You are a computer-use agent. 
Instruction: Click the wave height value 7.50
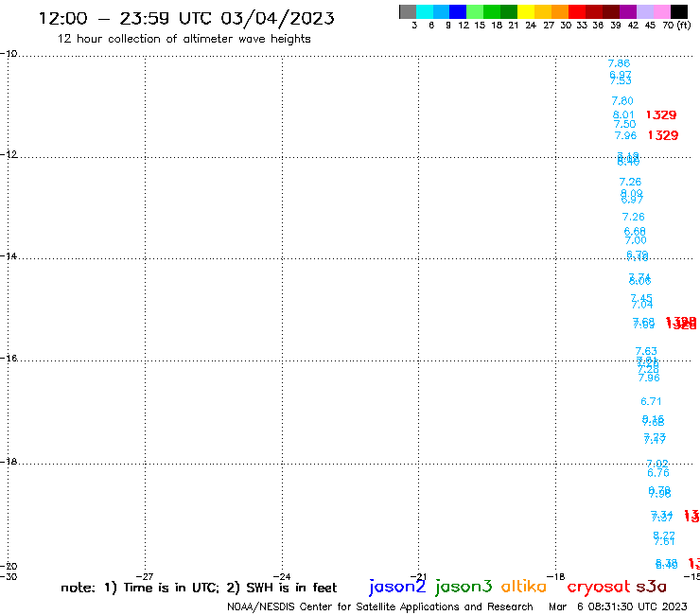pyautogui.click(x=624, y=124)
